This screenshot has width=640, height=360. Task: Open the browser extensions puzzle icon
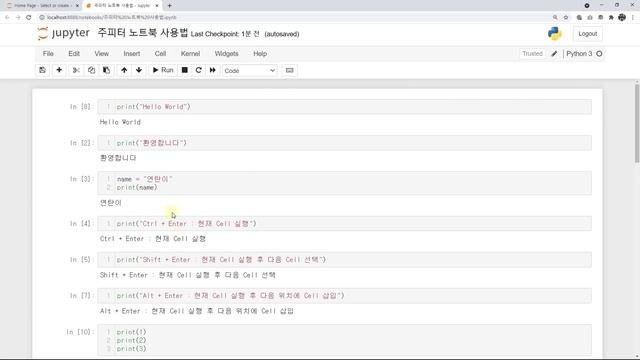611,17
